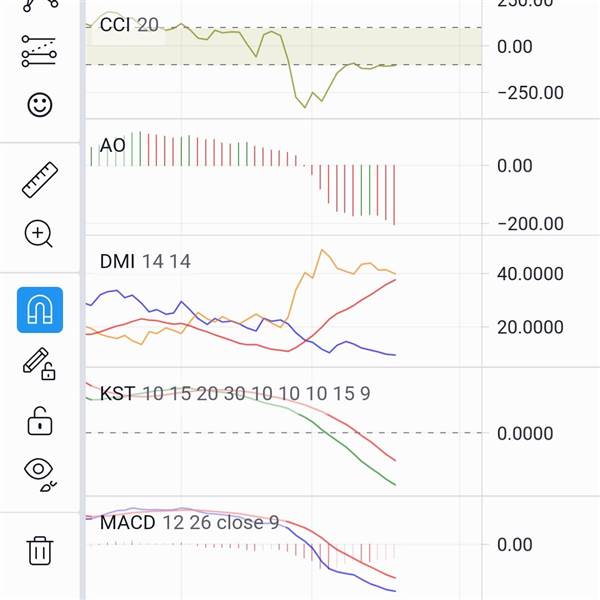
Task: Open the CCI 20 indicator legend
Action: (129, 25)
